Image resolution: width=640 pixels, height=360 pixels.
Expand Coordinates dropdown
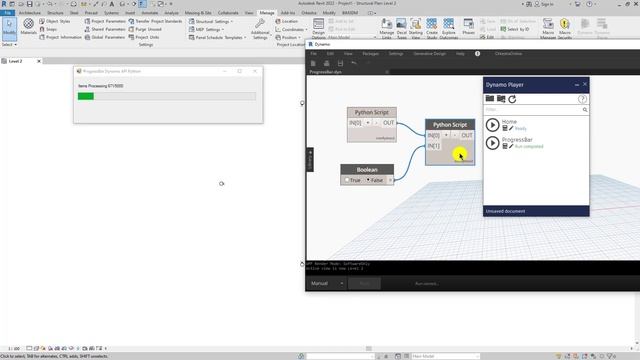(x=291, y=29)
